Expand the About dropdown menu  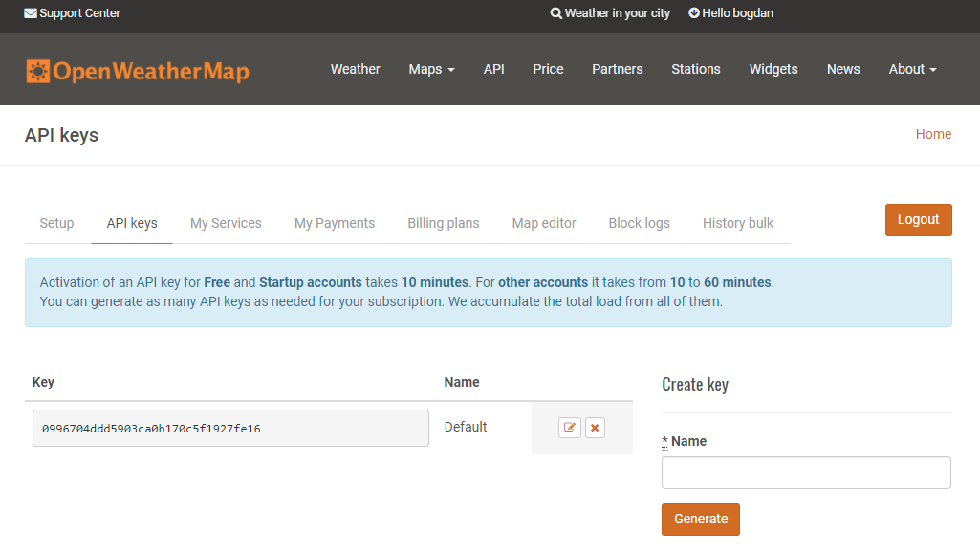point(912,69)
